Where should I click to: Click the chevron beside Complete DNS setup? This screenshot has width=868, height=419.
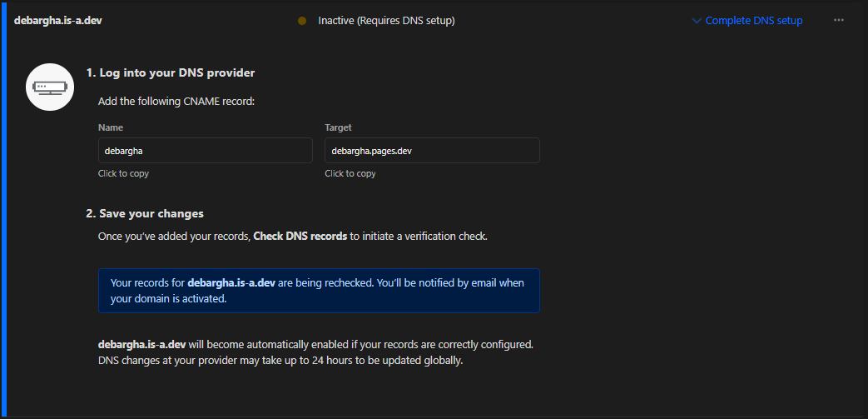pyautogui.click(x=697, y=21)
